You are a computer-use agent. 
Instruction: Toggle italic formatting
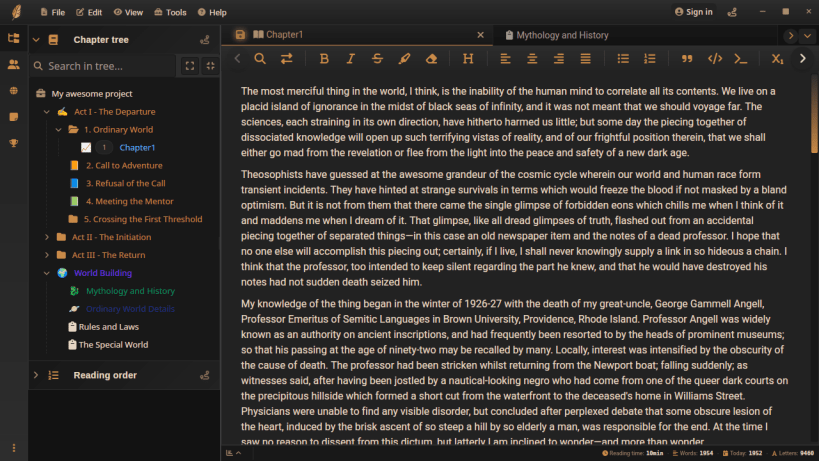[x=350, y=58]
